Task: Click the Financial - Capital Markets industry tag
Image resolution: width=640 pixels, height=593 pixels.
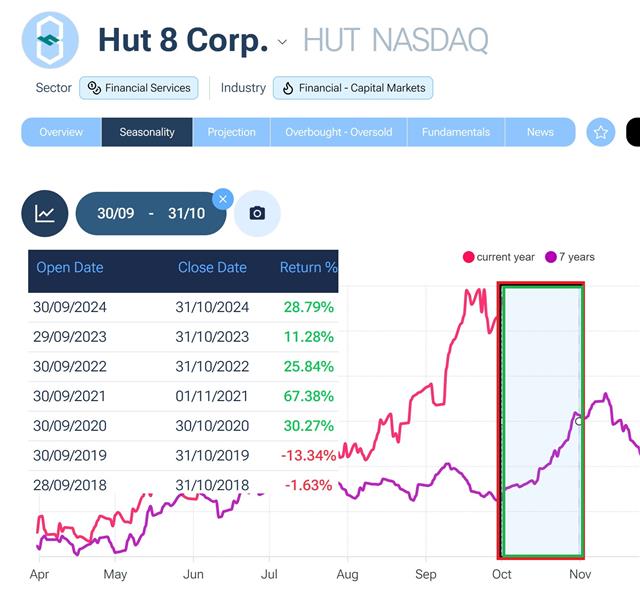Action: click(353, 88)
